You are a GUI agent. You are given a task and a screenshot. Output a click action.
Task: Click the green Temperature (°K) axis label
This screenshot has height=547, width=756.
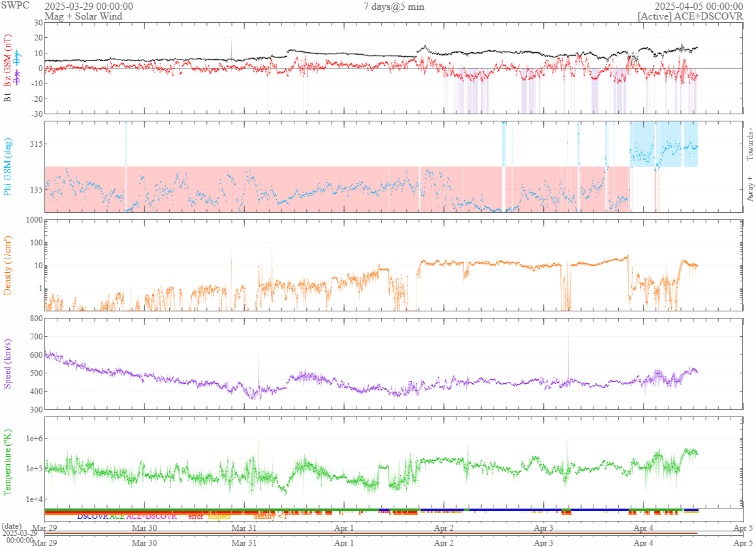coord(7,462)
